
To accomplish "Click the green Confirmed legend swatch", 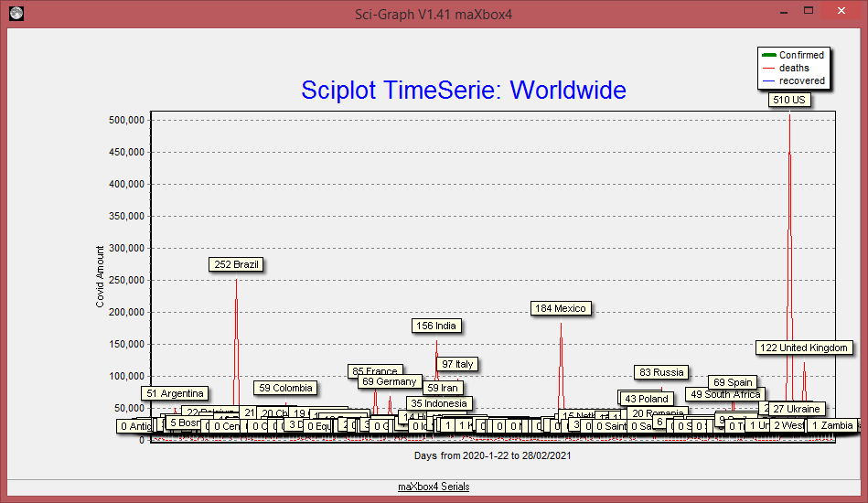I will pos(768,56).
